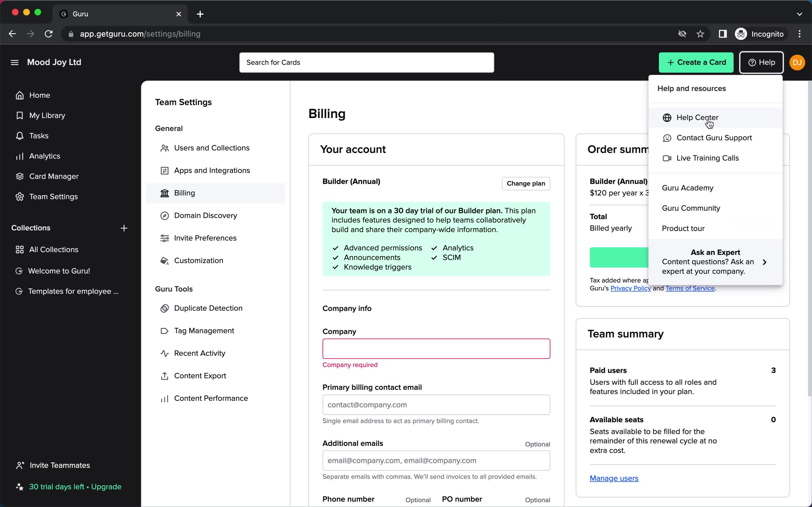Select Help Center option
Screen dimensions: 812x507
coord(698,117)
